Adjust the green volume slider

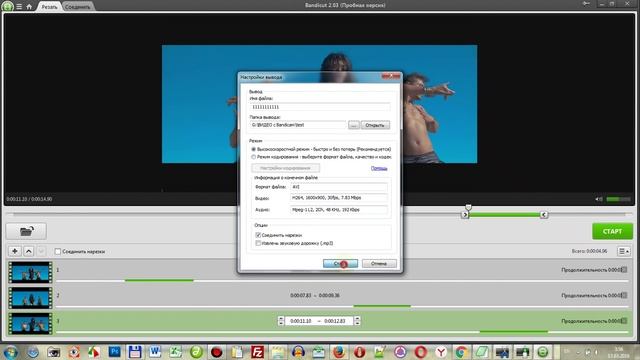click(618, 199)
